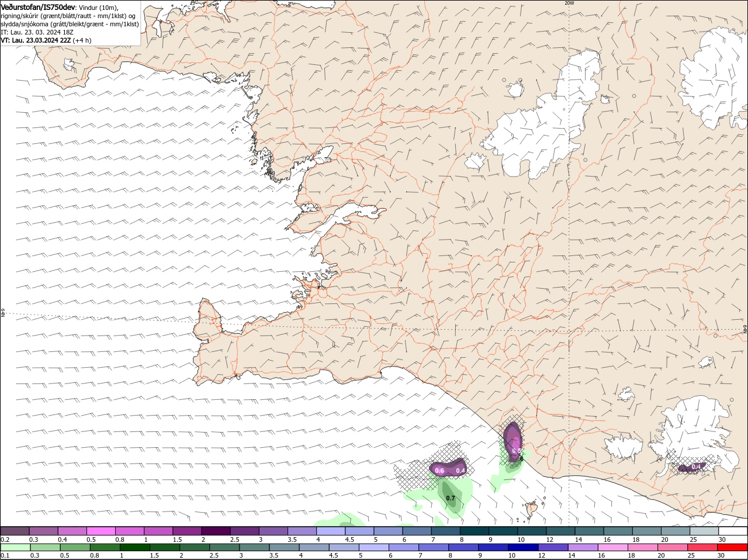Click the 2.5 label on lower legend scale
This screenshot has height=560, width=748.
214,555
